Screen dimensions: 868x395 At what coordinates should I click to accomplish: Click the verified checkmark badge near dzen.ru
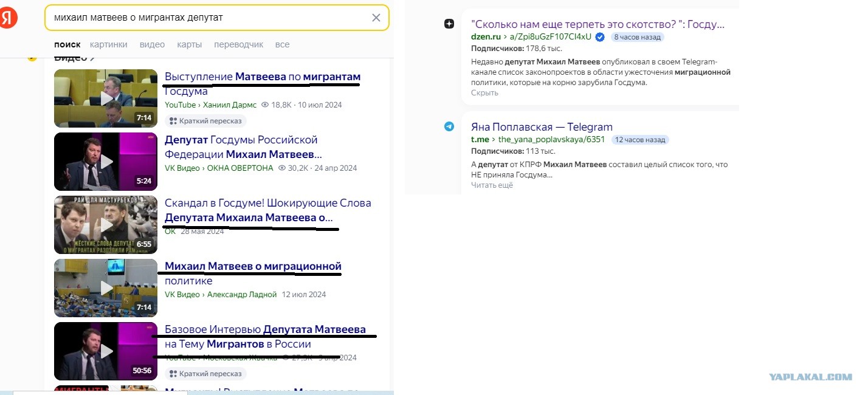click(x=600, y=36)
